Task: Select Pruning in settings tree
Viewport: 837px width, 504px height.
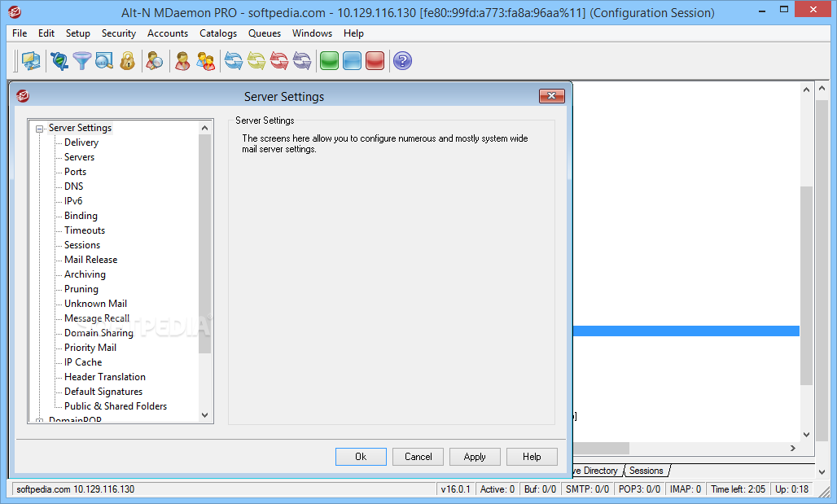Action: tap(81, 289)
